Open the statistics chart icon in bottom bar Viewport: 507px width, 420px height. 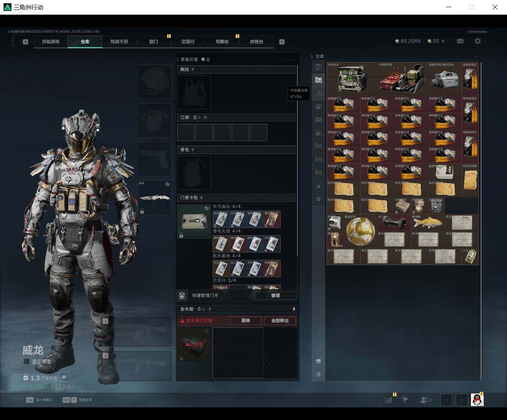pyautogui.click(x=389, y=400)
